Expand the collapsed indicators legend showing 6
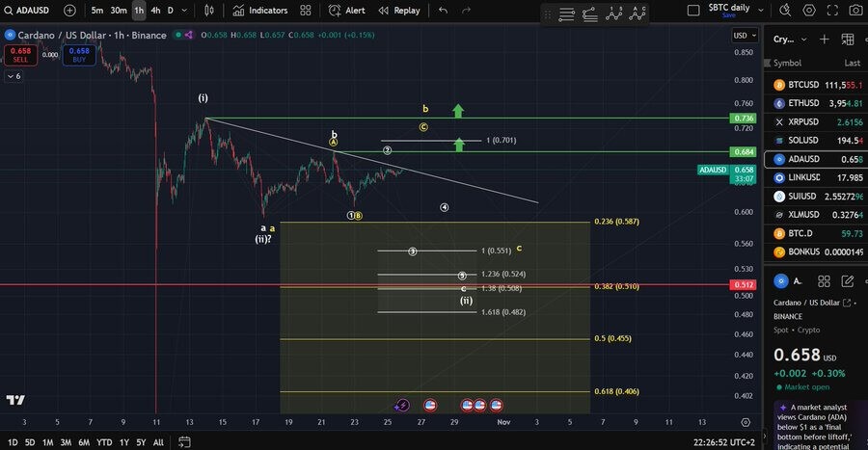This screenshot has height=450, width=868. point(14,75)
